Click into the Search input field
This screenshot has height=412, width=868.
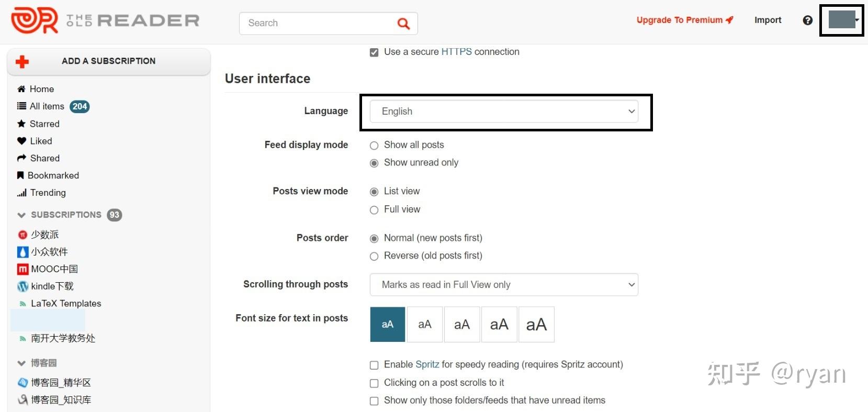(319, 23)
